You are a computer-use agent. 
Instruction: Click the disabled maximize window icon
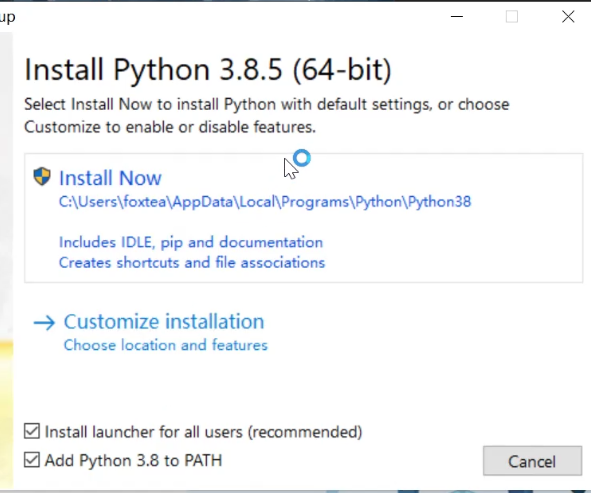pyautogui.click(x=512, y=17)
